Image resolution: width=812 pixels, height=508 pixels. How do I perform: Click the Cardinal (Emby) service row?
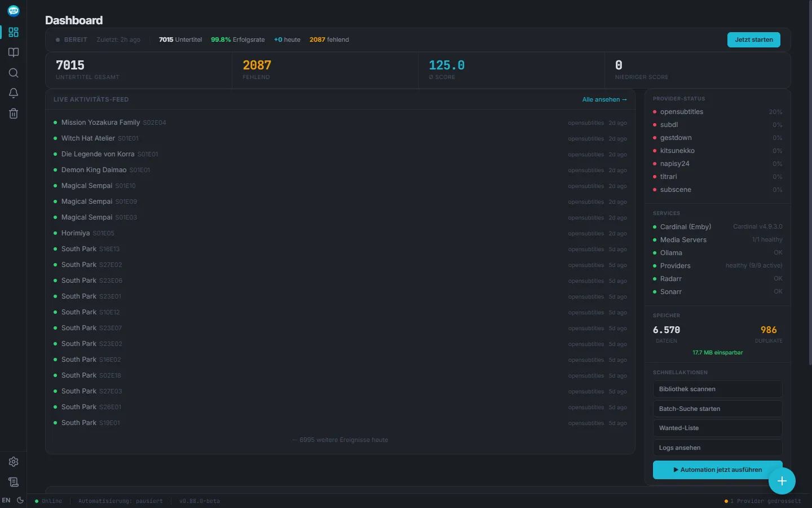click(717, 227)
